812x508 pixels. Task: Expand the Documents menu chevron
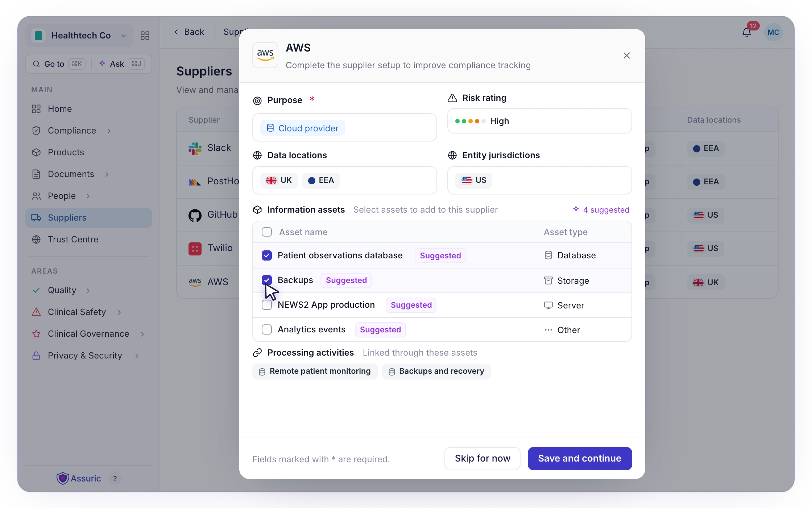click(x=107, y=174)
